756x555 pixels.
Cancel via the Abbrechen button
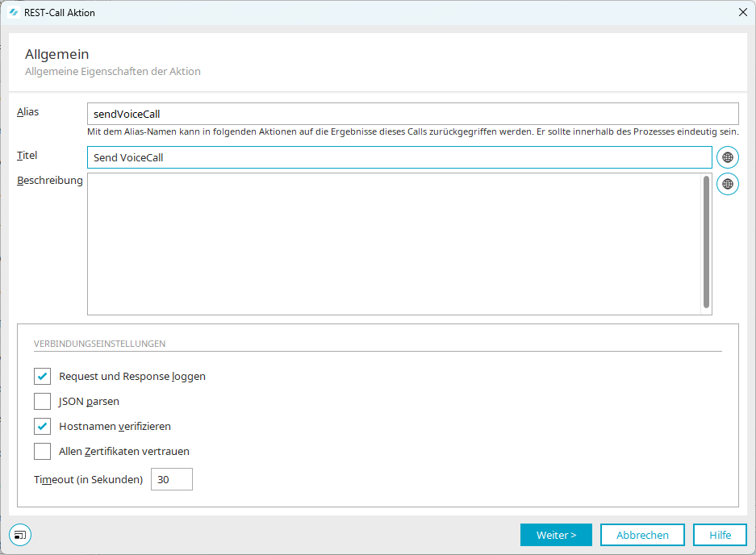pos(642,535)
